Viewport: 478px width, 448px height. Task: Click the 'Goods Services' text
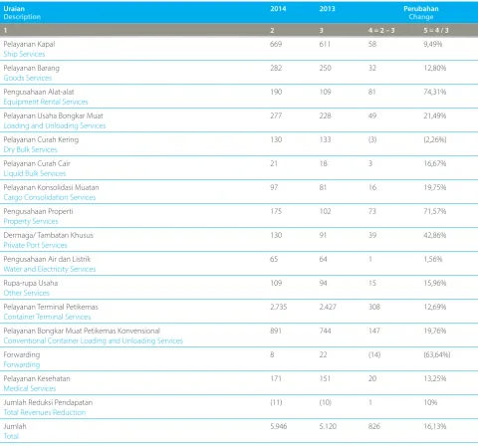28,78
